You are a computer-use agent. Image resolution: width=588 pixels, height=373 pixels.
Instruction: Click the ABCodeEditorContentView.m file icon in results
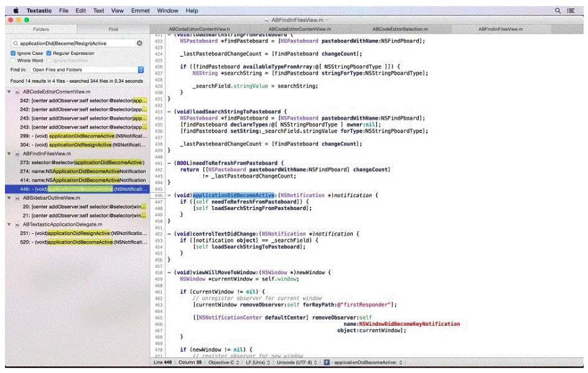[17, 92]
